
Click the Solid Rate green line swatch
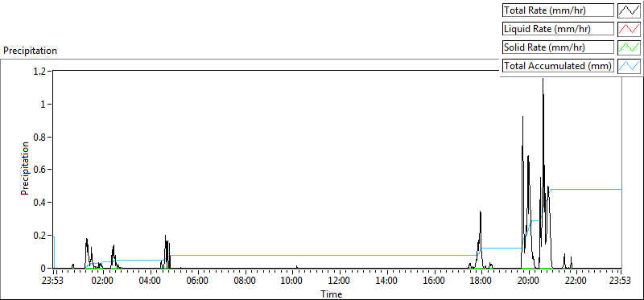630,47
